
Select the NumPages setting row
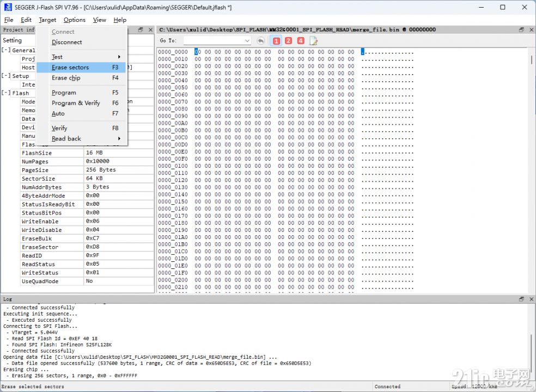(87, 161)
